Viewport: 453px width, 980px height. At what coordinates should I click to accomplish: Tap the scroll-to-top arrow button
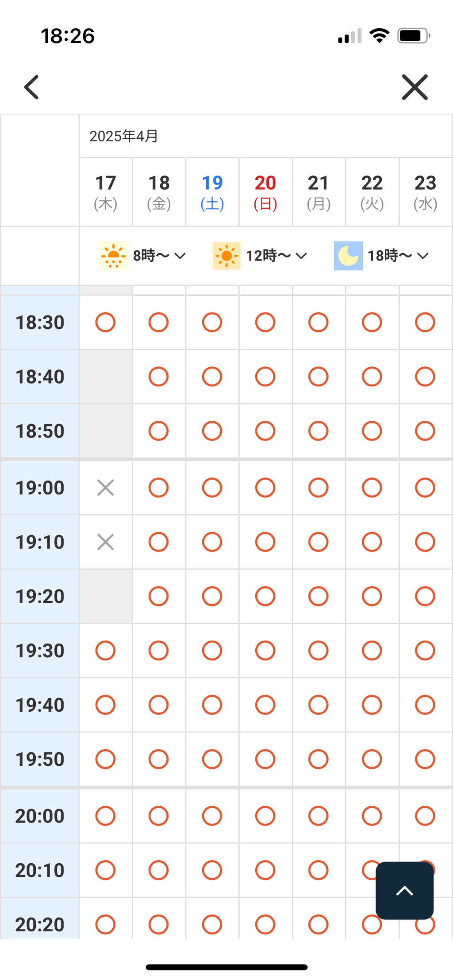click(404, 890)
